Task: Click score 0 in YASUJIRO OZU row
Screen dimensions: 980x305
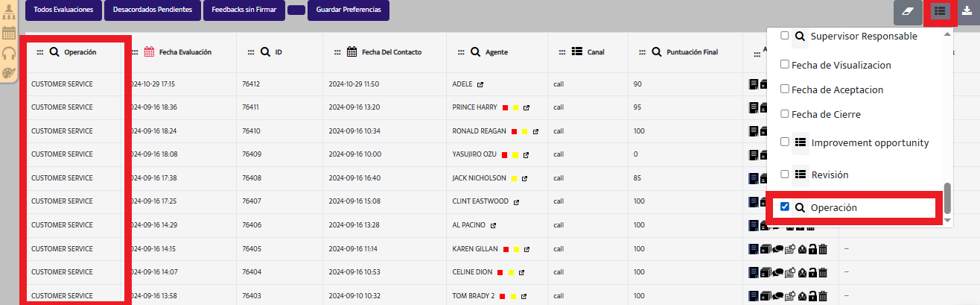Action: tap(635, 154)
